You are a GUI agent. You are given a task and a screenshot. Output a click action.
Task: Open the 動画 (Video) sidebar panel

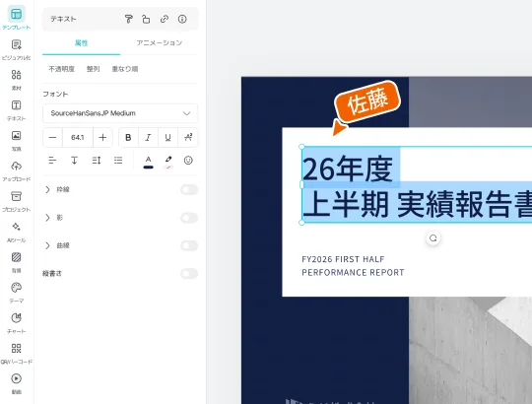17,383
